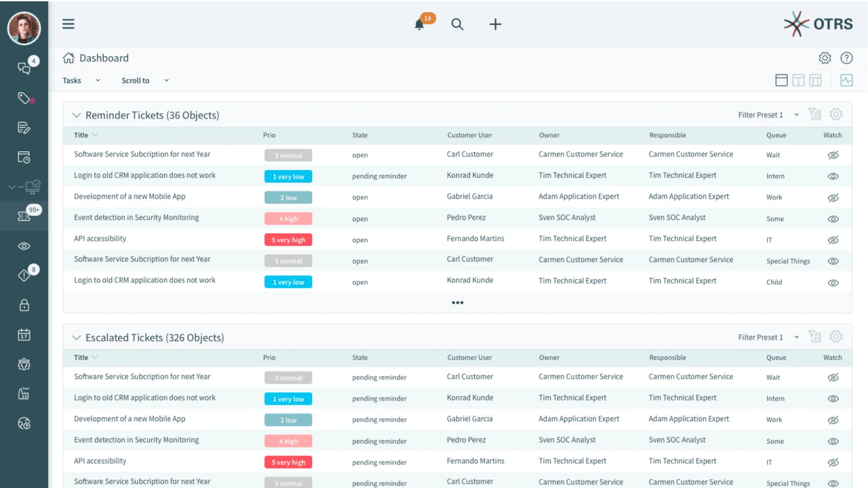Click the lock icon in sidebar

(24, 305)
